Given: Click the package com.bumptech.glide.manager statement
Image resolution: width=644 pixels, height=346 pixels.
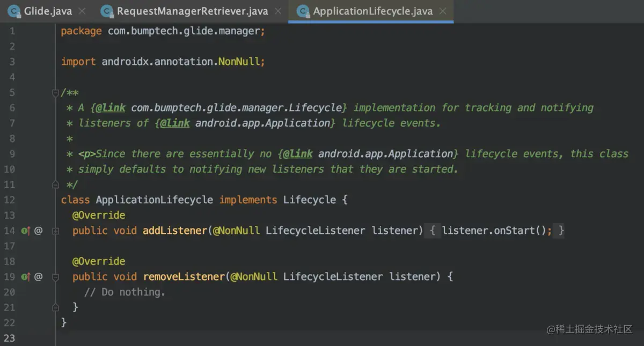Looking at the screenshot, I should pos(163,31).
